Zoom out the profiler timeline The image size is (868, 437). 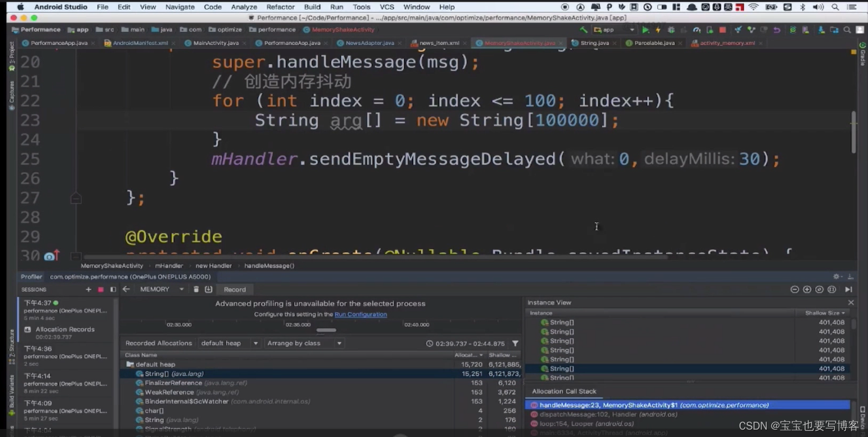click(x=795, y=289)
